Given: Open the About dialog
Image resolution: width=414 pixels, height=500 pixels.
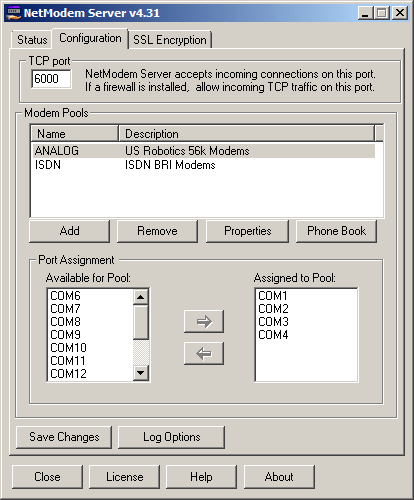Looking at the screenshot, I should (279, 477).
